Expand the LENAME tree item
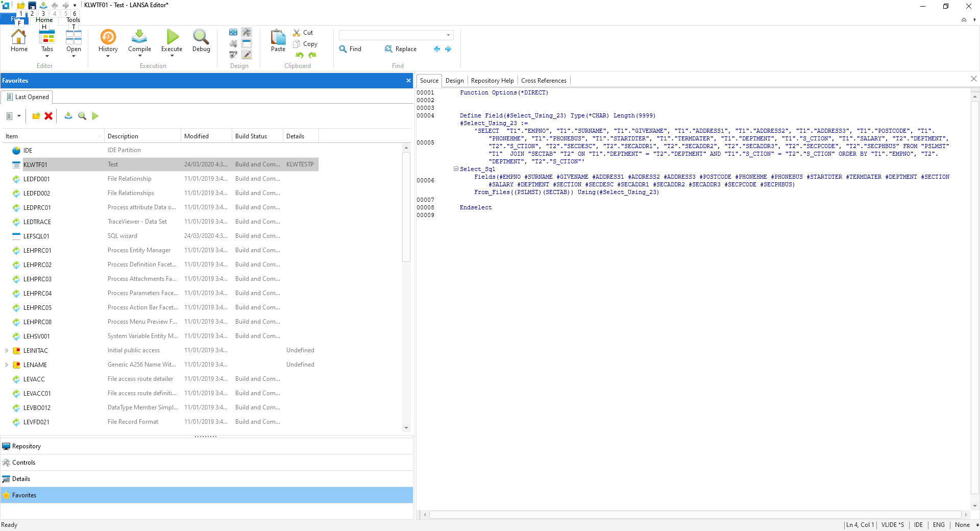The width and height of the screenshot is (980, 531). [x=7, y=365]
